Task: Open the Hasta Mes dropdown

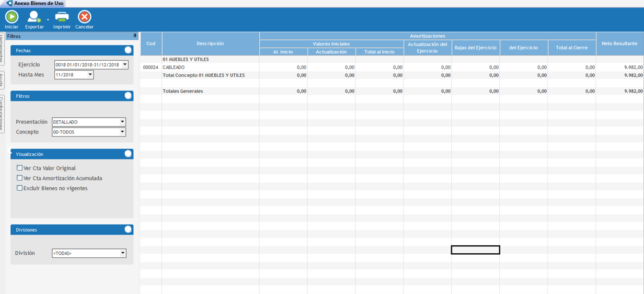Action: tap(90, 75)
